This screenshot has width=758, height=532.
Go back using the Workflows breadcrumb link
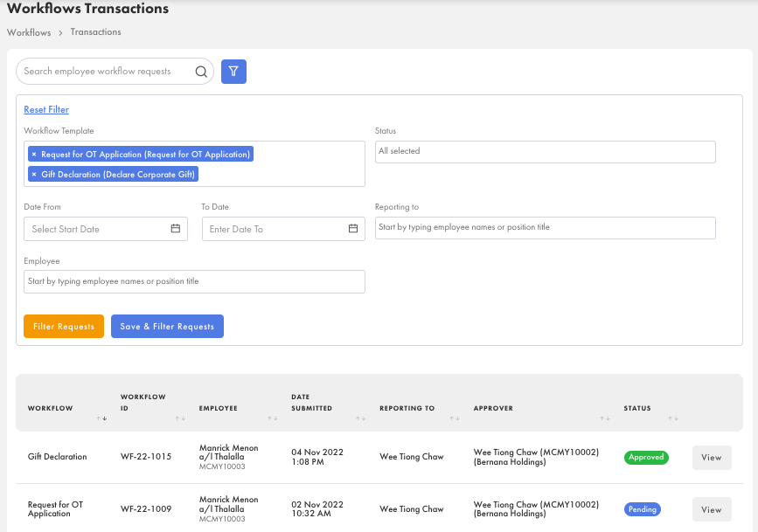(x=29, y=32)
